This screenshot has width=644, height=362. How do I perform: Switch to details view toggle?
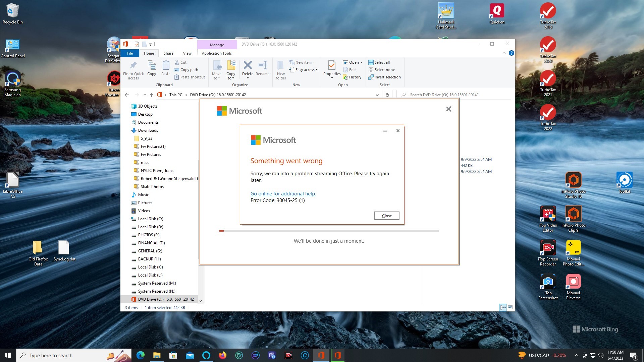(503, 307)
